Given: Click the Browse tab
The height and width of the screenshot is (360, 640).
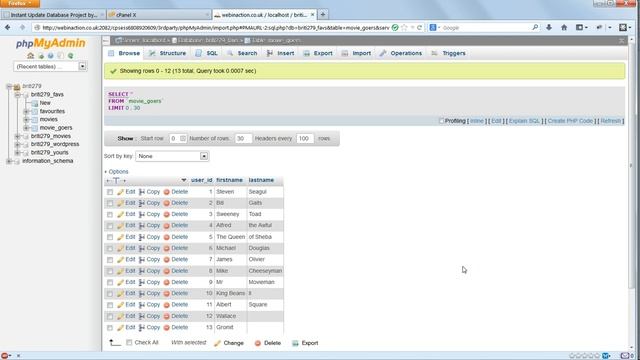Looking at the screenshot, I should tap(124, 53).
